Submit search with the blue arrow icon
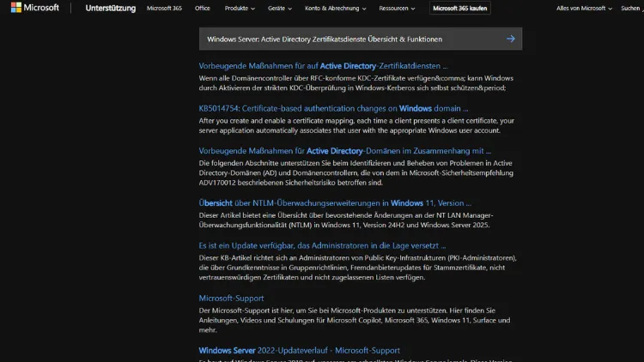 [511, 39]
